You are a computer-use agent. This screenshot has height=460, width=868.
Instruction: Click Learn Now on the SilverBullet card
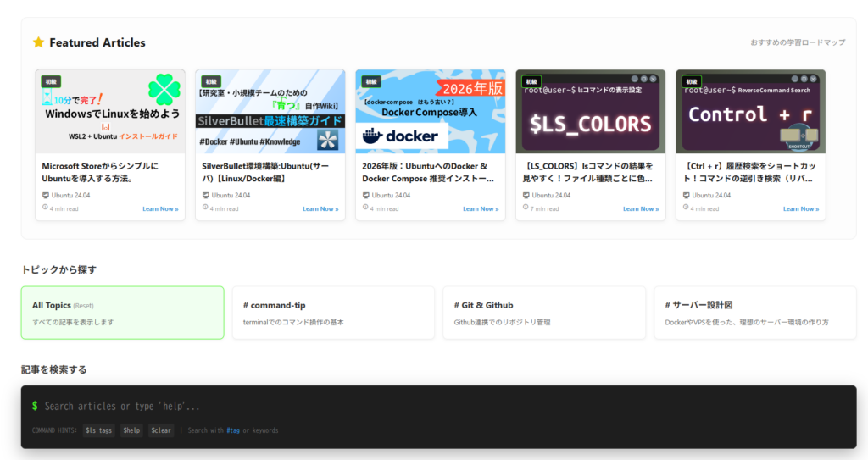pos(320,208)
